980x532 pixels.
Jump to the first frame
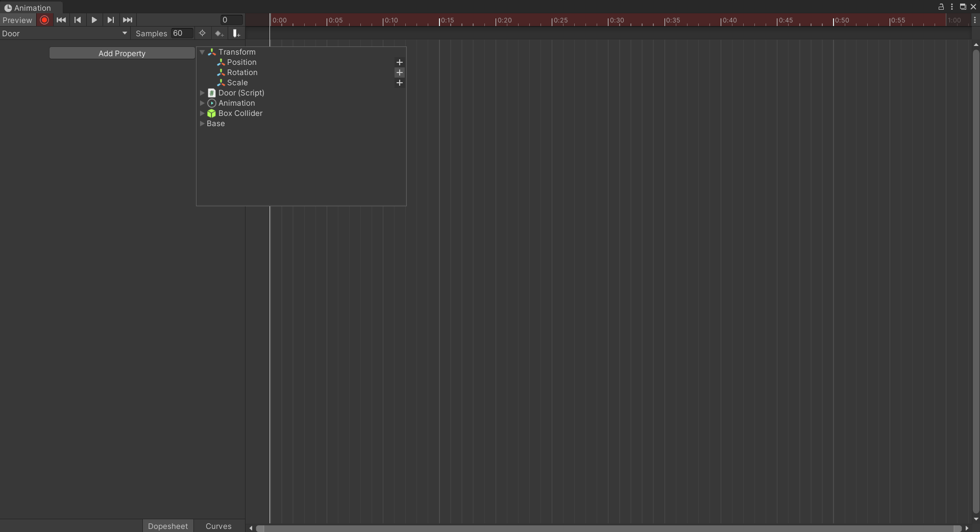pos(61,20)
